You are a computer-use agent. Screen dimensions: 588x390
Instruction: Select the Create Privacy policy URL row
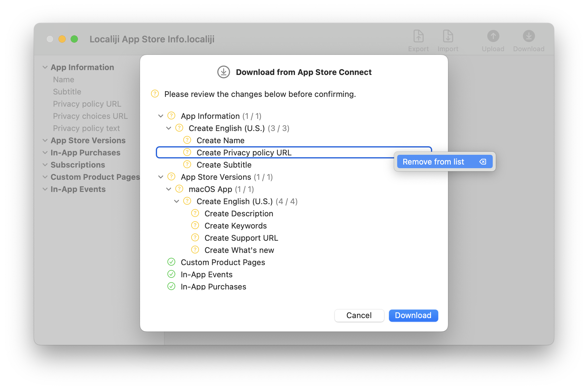tap(294, 152)
